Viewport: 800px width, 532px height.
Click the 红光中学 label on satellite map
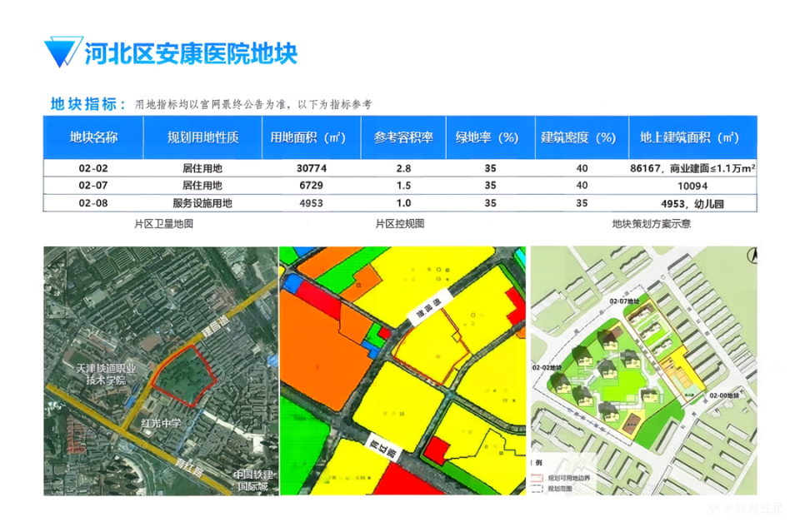pos(161,423)
